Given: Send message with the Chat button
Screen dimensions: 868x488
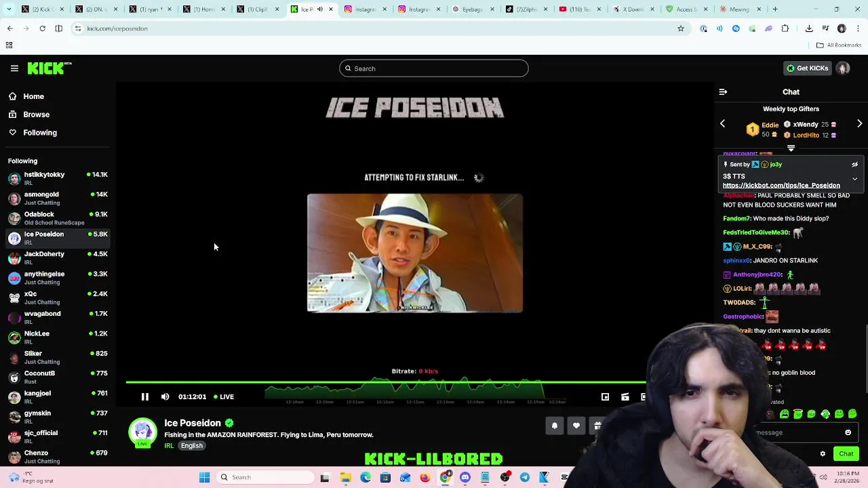Looking at the screenshot, I should [x=846, y=454].
